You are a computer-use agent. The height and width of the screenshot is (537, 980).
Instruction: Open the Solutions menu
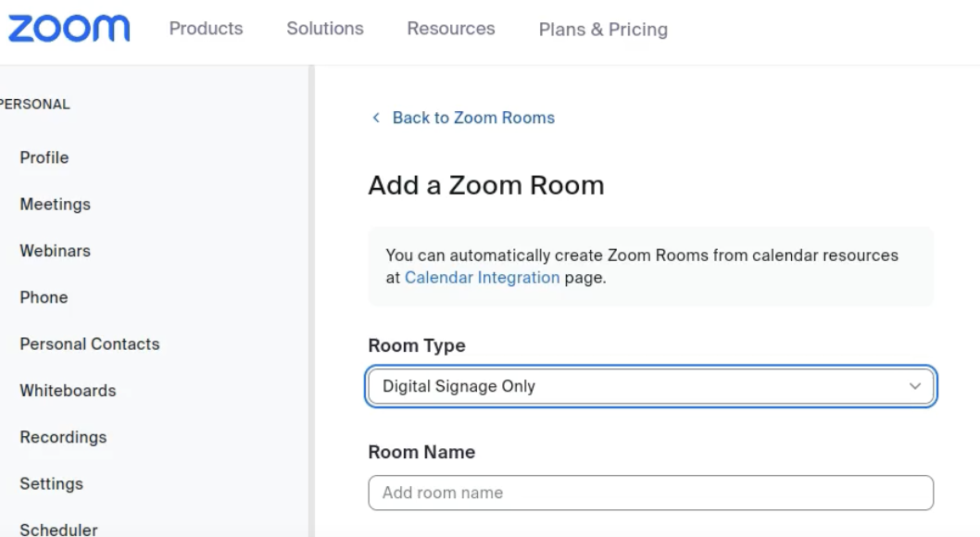(325, 29)
